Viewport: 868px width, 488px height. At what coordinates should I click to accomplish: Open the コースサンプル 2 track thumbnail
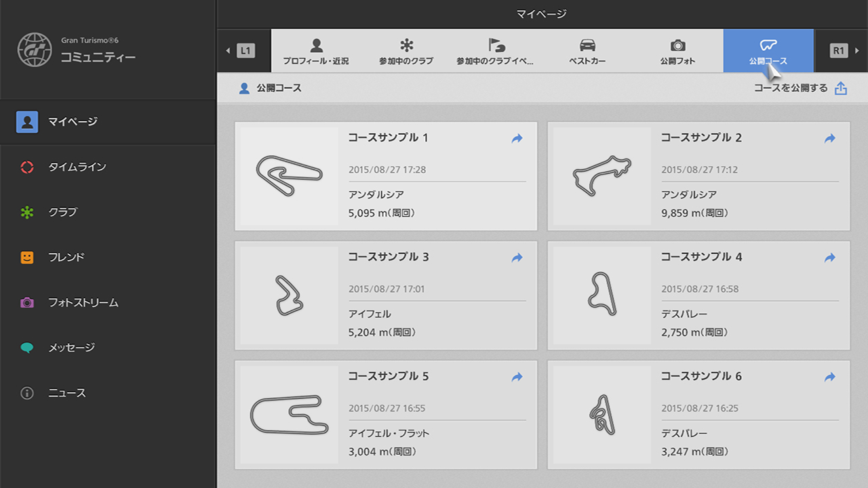click(601, 176)
